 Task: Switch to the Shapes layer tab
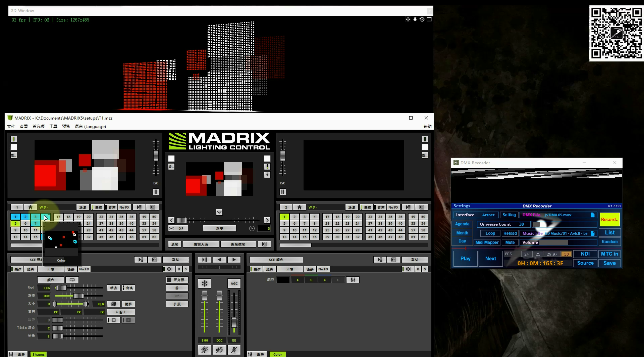pos(39,354)
